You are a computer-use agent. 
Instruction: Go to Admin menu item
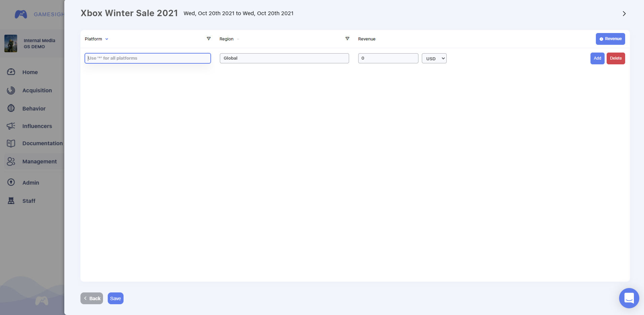[31, 183]
